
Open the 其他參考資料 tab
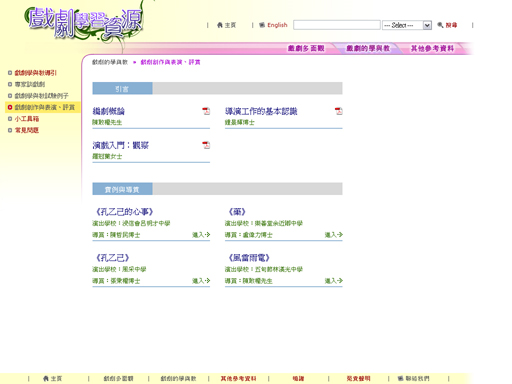click(x=432, y=48)
